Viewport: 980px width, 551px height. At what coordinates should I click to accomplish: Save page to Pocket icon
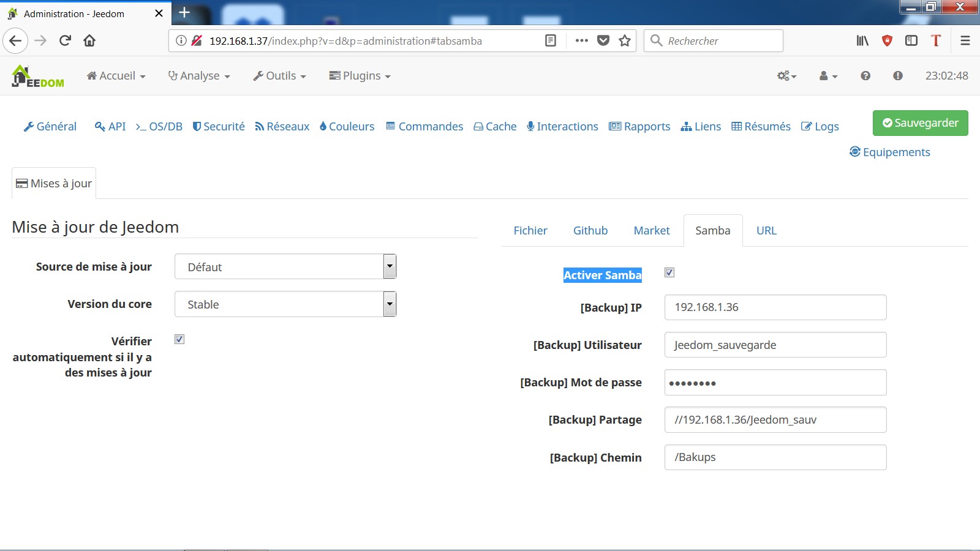(603, 41)
